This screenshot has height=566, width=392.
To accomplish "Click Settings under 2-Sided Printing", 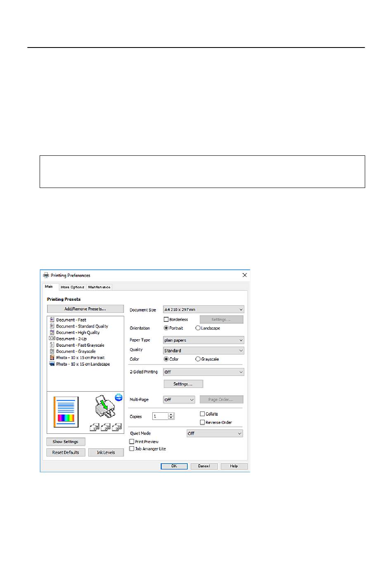I will [x=183, y=384].
